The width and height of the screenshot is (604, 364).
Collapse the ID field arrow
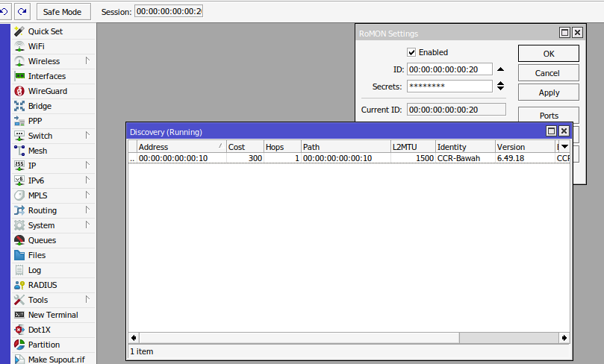pos(500,69)
